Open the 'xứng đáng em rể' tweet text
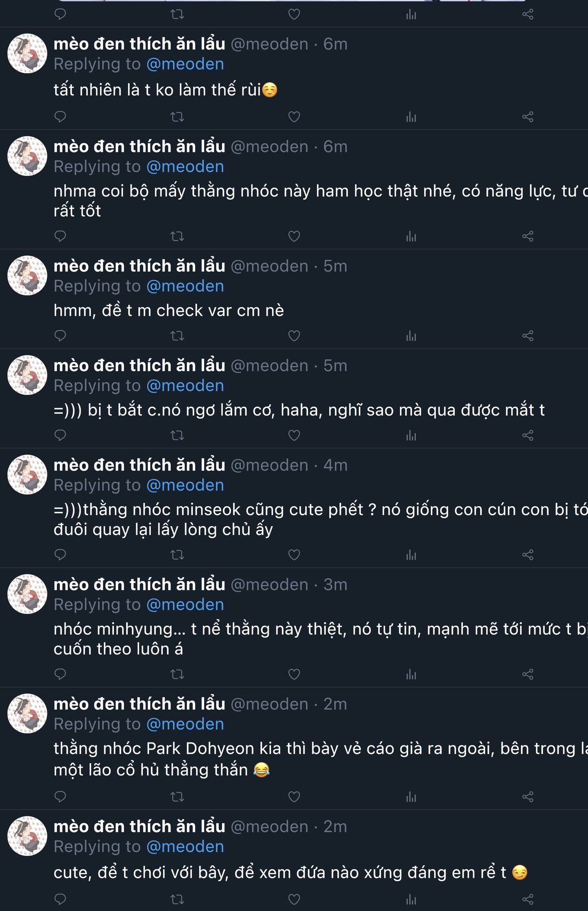This screenshot has width=588, height=911. click(x=280, y=873)
